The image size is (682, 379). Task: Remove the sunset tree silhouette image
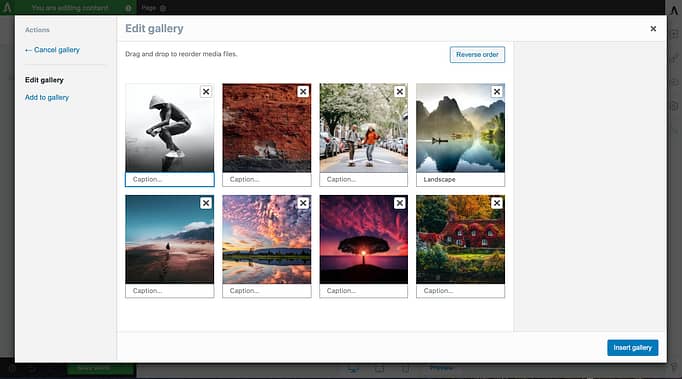click(400, 203)
